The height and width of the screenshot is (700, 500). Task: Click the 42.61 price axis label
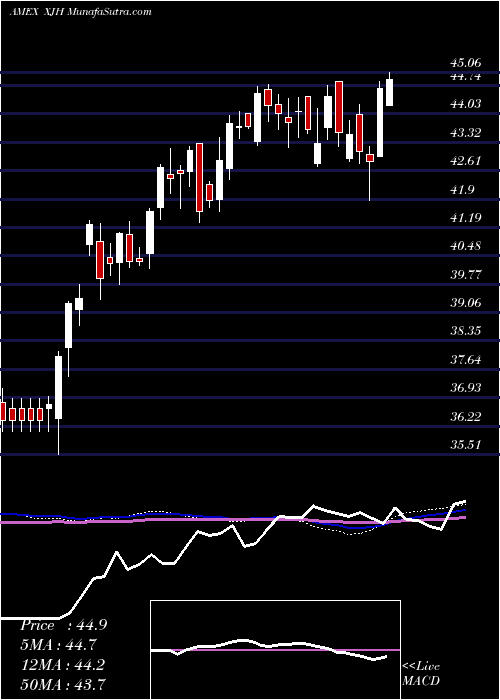coord(466,161)
